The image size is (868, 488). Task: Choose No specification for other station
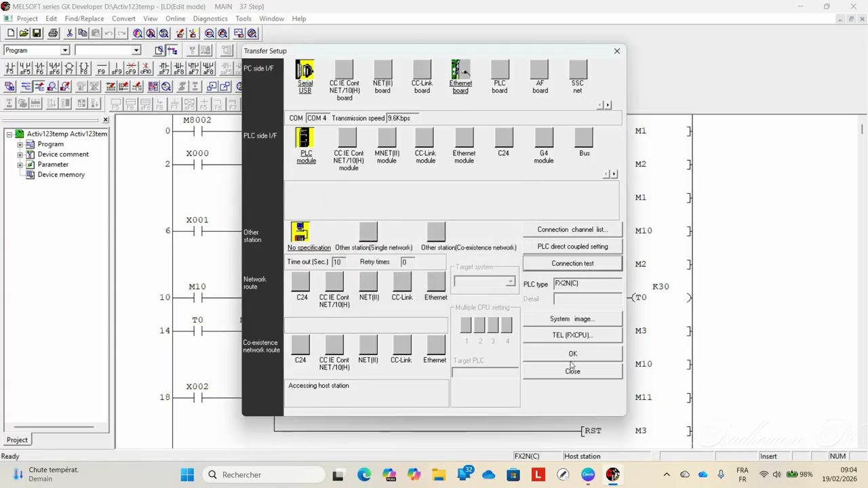pyautogui.click(x=300, y=232)
